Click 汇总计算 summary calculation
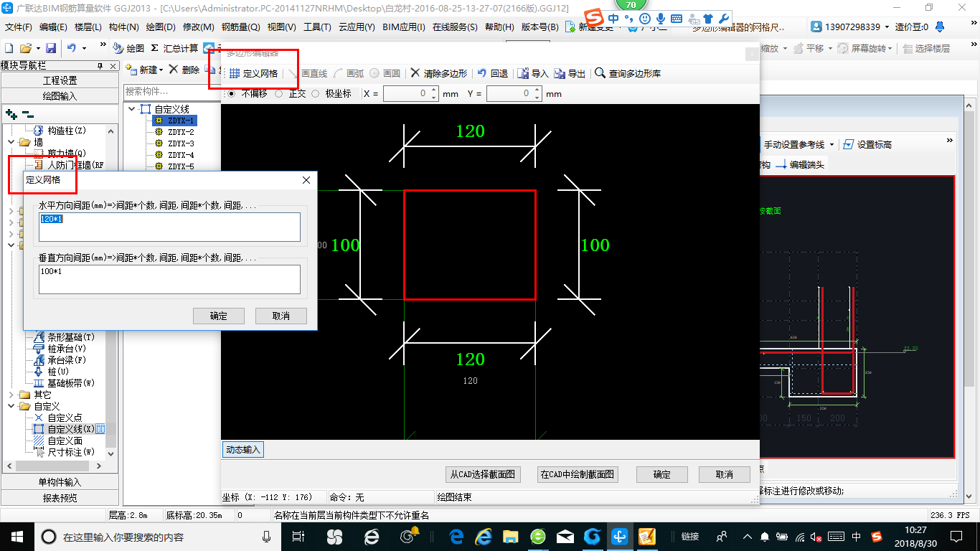This screenshot has height=551, width=980. coord(174,48)
